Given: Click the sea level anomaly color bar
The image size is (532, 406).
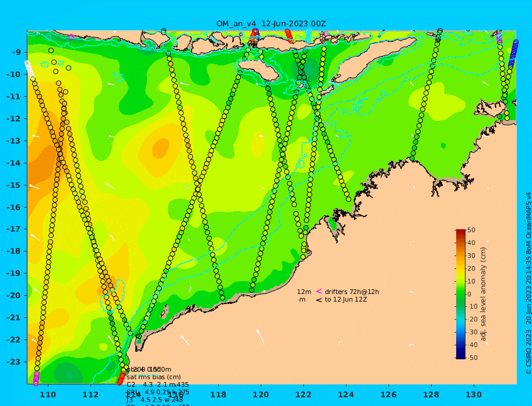Looking at the screenshot, I should pyautogui.click(x=460, y=294).
